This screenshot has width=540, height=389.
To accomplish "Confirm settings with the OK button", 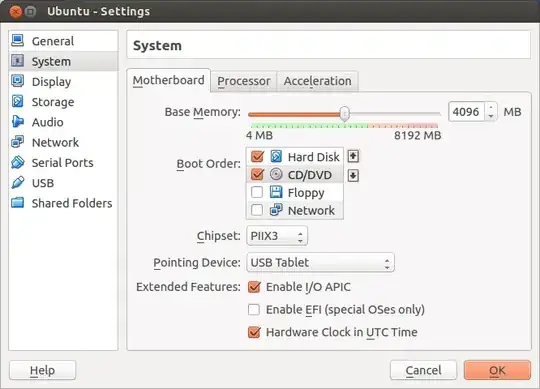I will click(497, 370).
